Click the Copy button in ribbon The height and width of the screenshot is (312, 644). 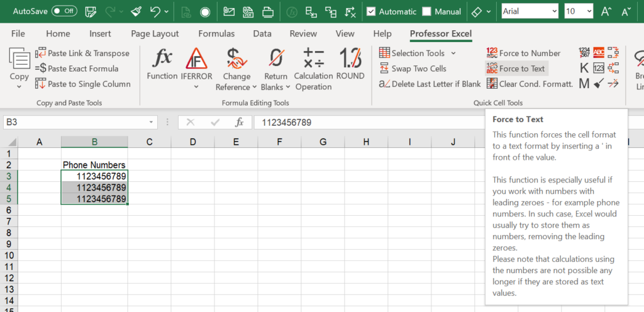pos(19,68)
